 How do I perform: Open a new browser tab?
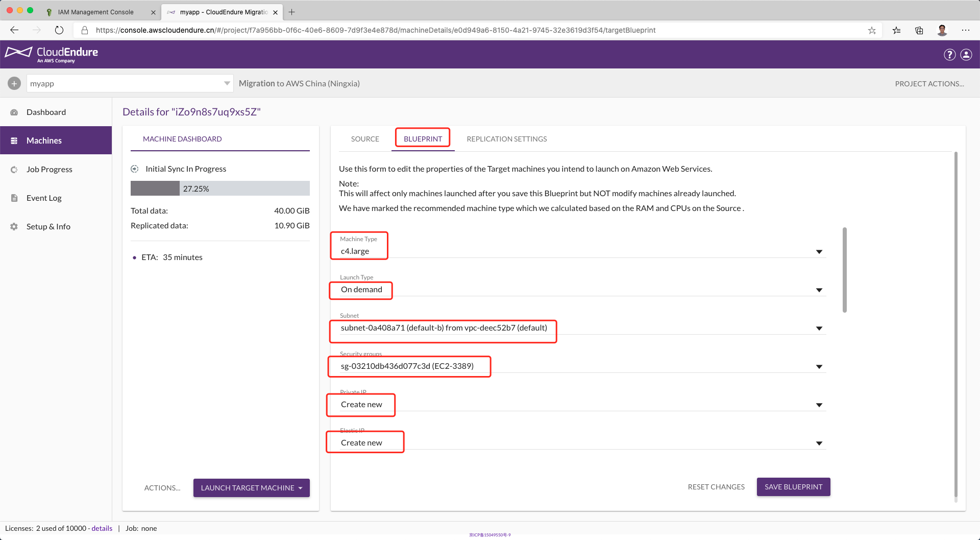click(292, 12)
